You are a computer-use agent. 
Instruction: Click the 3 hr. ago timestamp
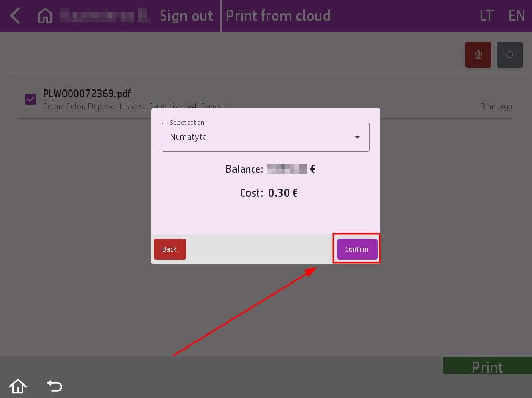tap(496, 106)
